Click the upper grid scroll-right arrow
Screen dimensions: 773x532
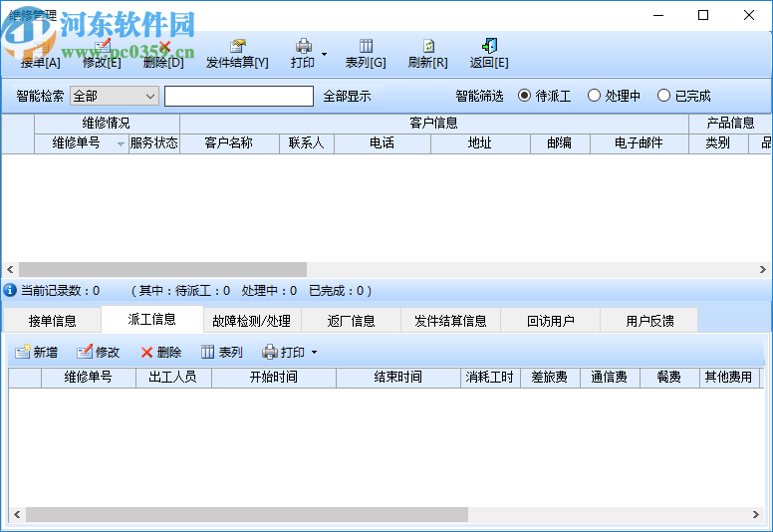point(762,269)
